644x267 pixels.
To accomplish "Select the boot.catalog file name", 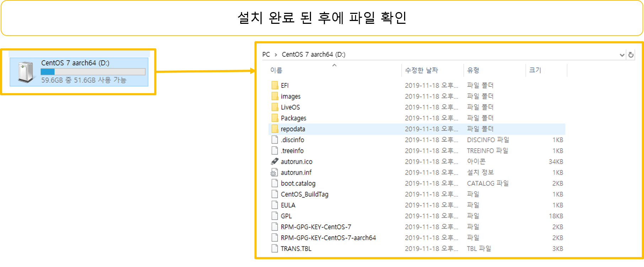I will point(298,183).
